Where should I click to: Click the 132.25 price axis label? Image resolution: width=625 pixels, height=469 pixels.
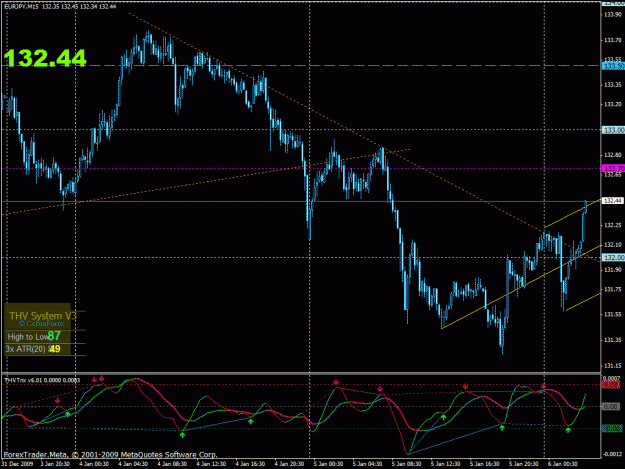[613, 225]
